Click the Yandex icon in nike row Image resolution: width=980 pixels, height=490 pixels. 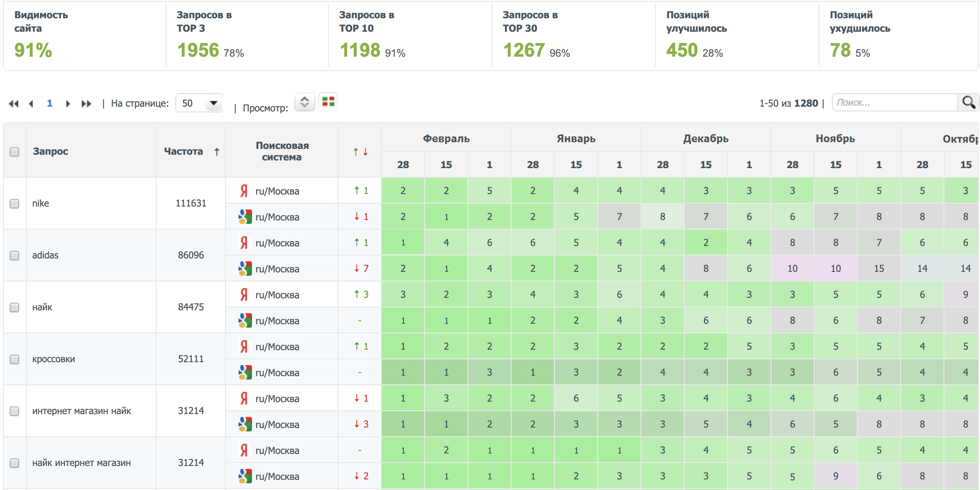pos(244,191)
